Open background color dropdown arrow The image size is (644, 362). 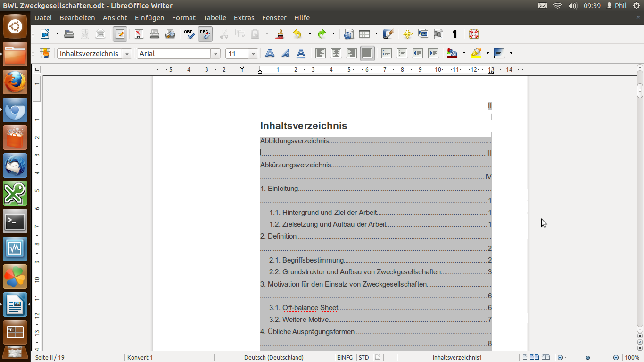(x=511, y=53)
